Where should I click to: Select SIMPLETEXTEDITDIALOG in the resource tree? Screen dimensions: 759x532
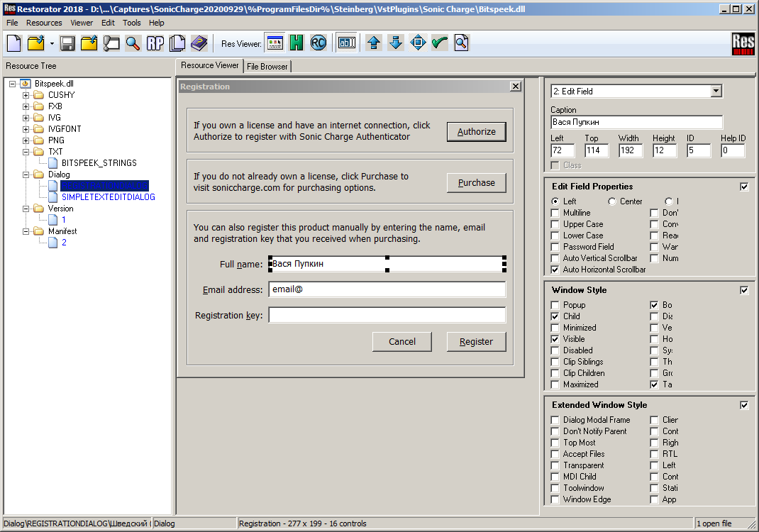point(109,197)
